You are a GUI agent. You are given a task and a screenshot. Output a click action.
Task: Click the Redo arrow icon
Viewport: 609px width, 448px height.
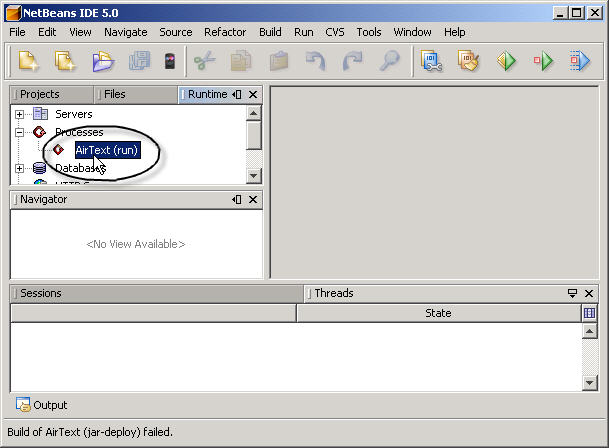pos(352,61)
